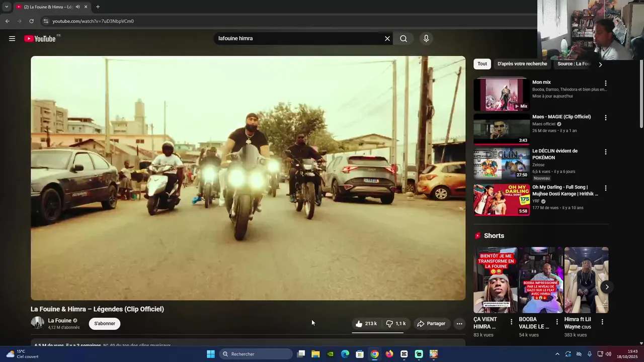Open Task View from the taskbar
This screenshot has height=362, width=644.
point(301,354)
